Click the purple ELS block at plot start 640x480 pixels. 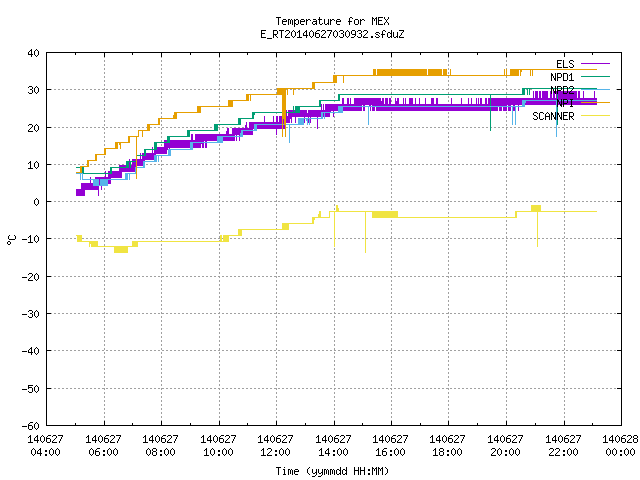pos(80,192)
